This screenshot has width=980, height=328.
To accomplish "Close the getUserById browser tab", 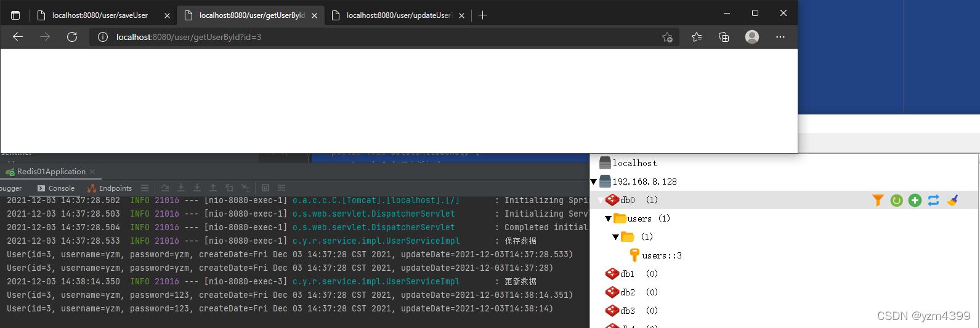I will (314, 16).
